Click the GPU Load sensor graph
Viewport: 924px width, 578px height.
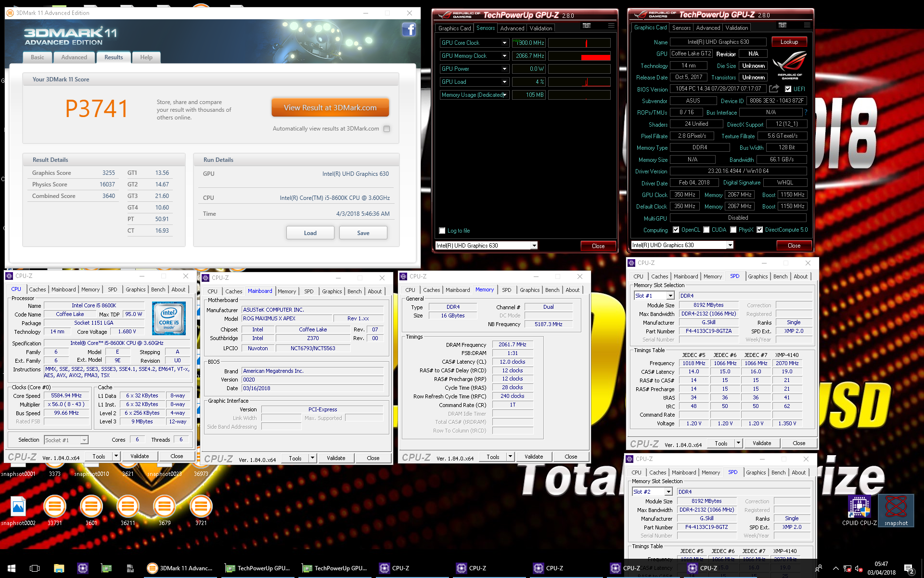579,82
